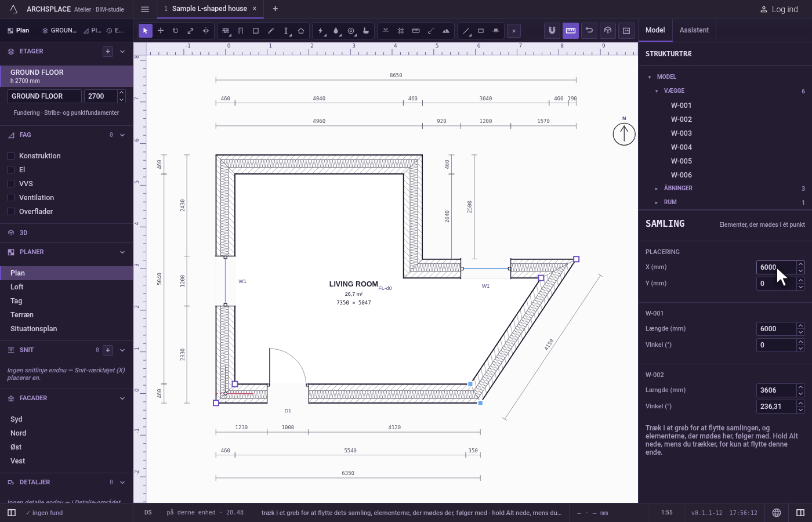Click the X (mm) placement field

776,267
